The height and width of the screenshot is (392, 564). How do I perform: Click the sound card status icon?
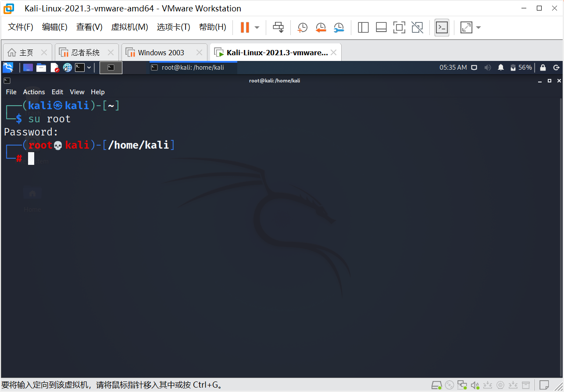475,385
